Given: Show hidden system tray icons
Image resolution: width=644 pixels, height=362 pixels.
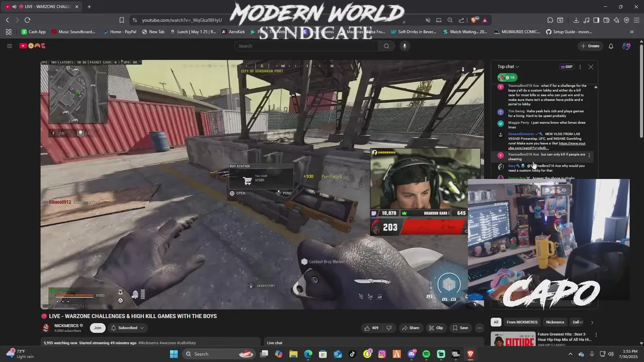Looking at the screenshot, I should (571, 354).
